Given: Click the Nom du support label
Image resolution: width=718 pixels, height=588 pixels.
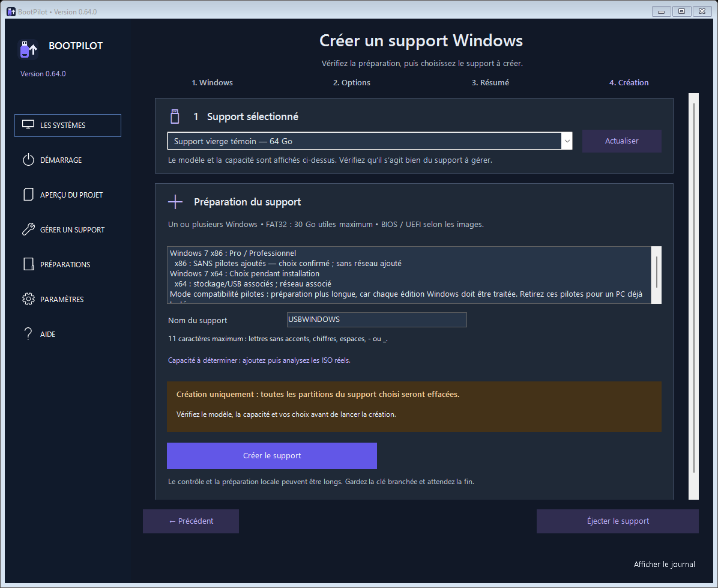Looking at the screenshot, I should (x=198, y=320).
